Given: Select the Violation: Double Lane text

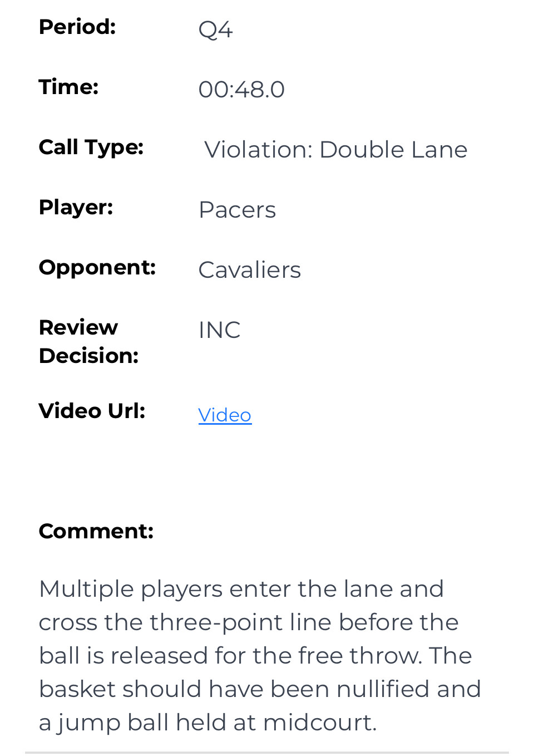Looking at the screenshot, I should pos(336,149).
